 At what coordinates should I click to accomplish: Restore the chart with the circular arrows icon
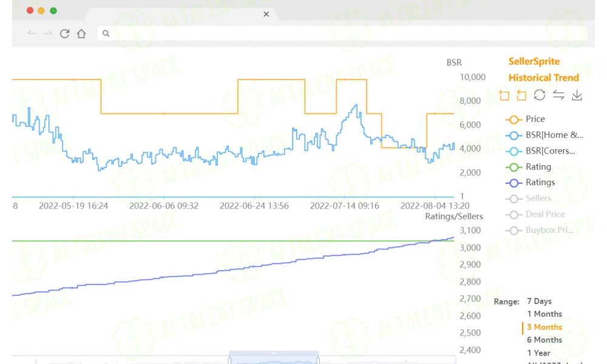tap(539, 95)
